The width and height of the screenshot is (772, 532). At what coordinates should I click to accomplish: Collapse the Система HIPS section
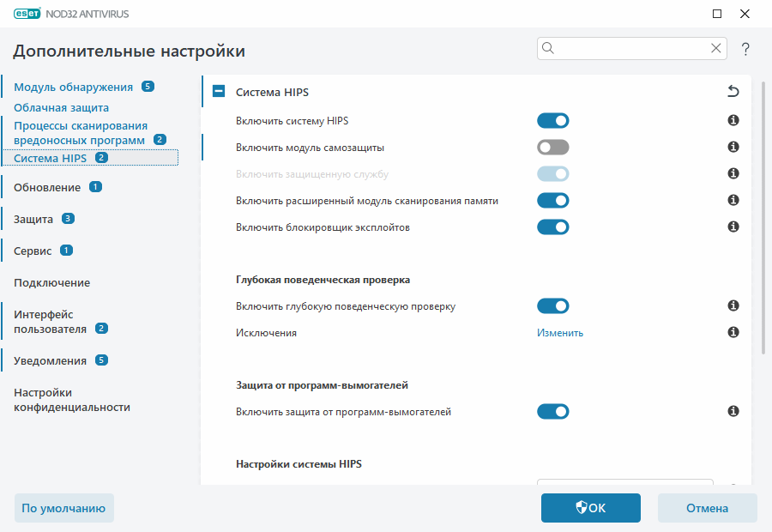tap(219, 92)
